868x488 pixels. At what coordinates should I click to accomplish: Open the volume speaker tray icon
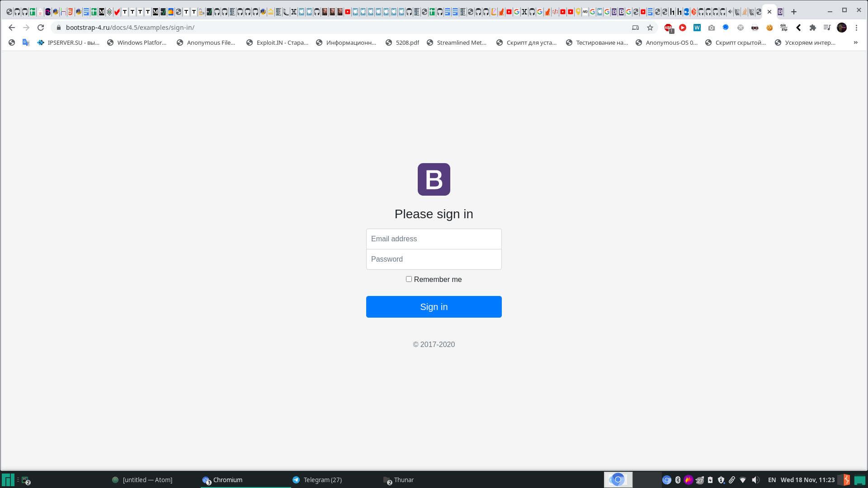tap(755, 480)
